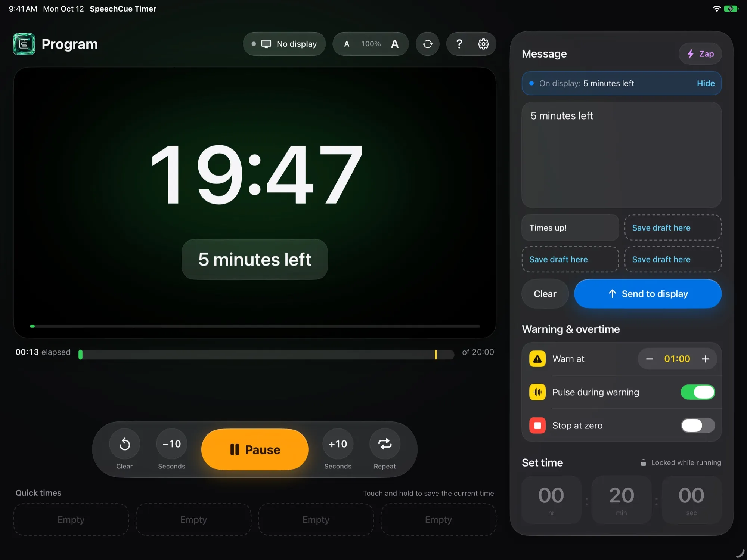Image resolution: width=747 pixels, height=560 pixels.
Task: Click the sync refresh icon
Action: [x=427, y=44]
